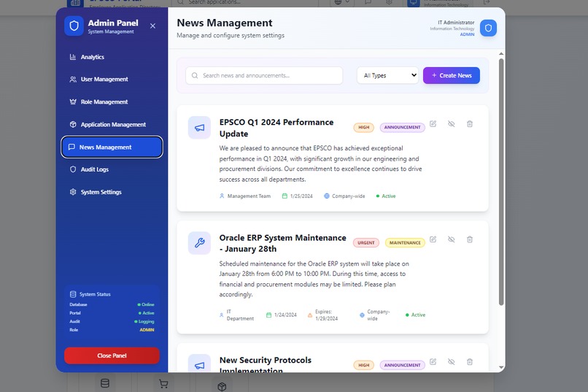This screenshot has height=392, width=588.
Task: Click the Oracle ERP System Maintenance title
Action: click(x=283, y=244)
